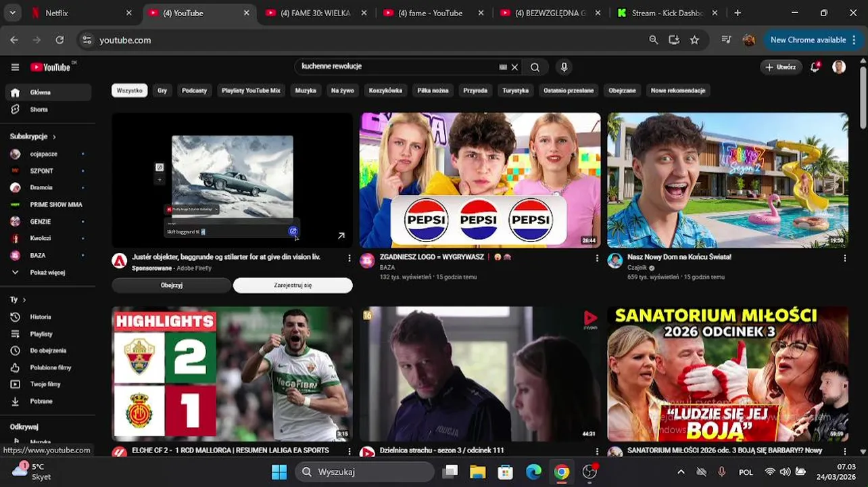Select the Piłka nożna filter chip
The width and height of the screenshot is (868, 487).
coord(433,90)
